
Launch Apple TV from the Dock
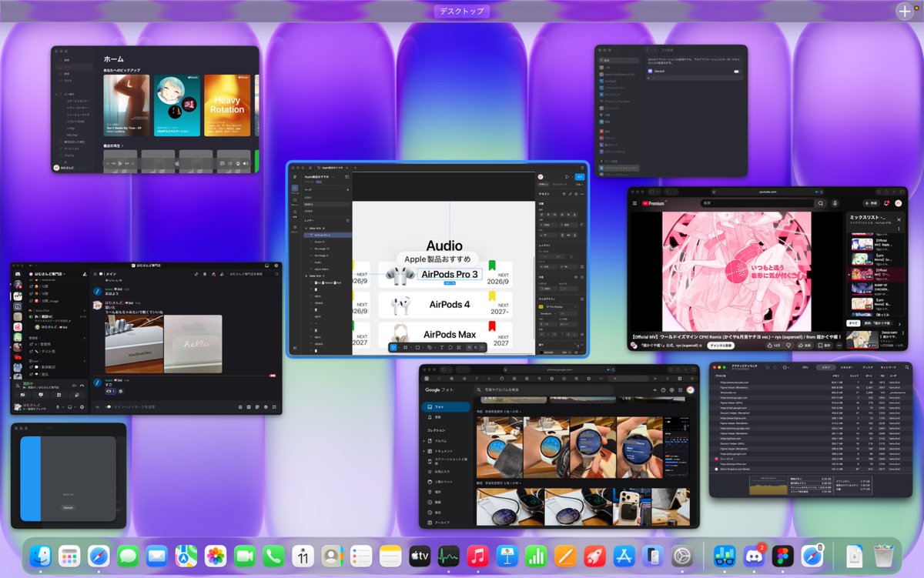(x=420, y=556)
